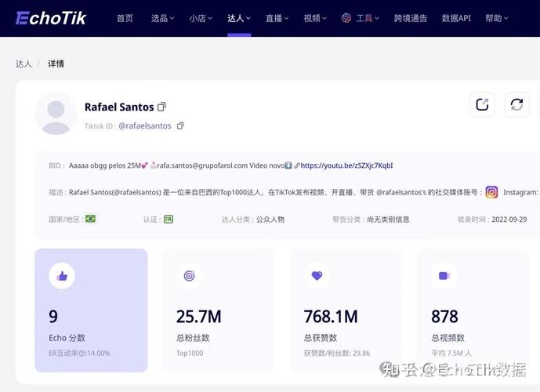Click the 详情 breadcrumb item
The width and height of the screenshot is (540, 392).
pos(56,64)
